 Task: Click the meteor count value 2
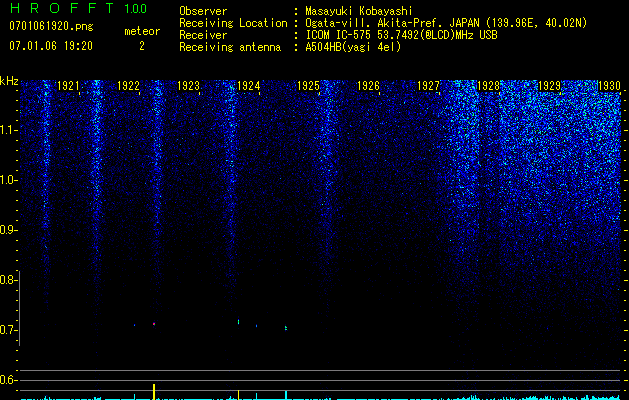[x=142, y=46]
